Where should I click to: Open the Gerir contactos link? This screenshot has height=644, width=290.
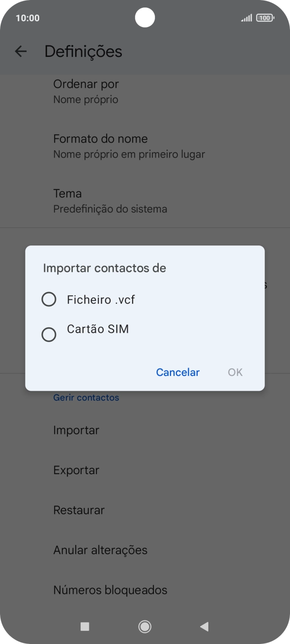(86, 397)
